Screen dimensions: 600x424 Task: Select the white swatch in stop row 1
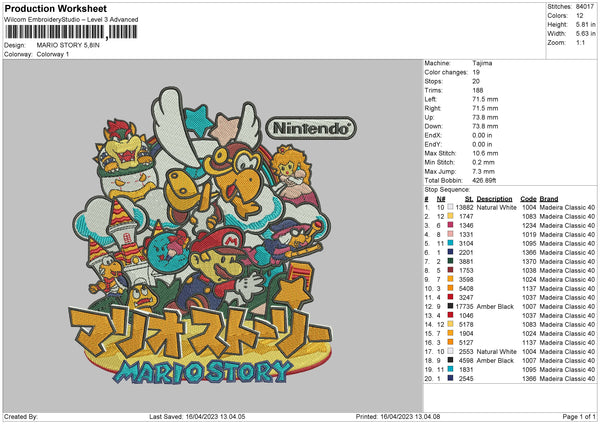coord(450,207)
